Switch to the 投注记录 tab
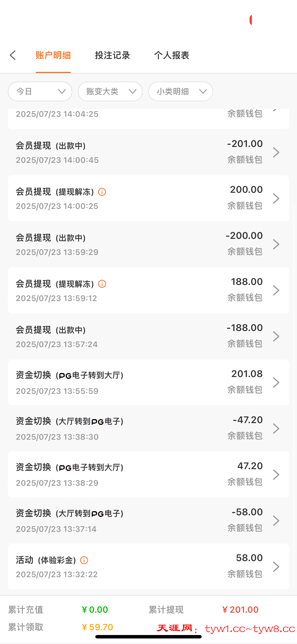 tap(113, 55)
